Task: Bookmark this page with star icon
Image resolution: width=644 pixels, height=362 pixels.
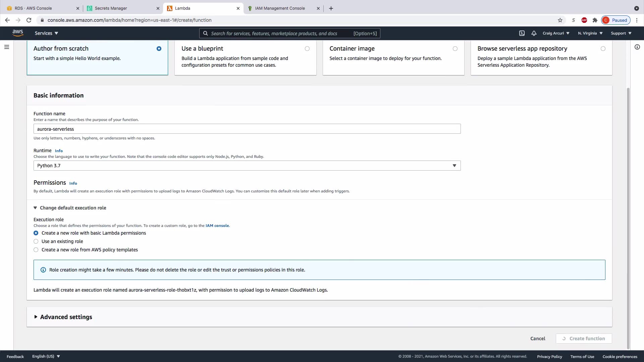Action: 560,20
